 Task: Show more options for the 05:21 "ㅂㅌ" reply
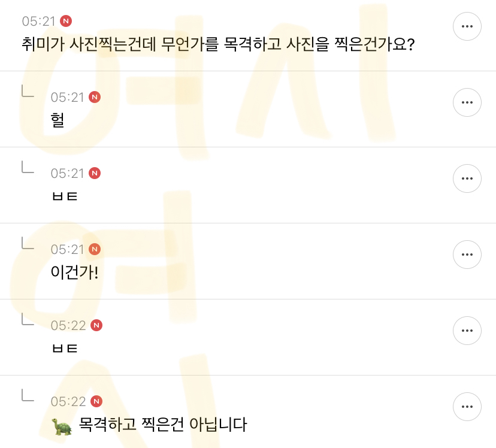467,178
